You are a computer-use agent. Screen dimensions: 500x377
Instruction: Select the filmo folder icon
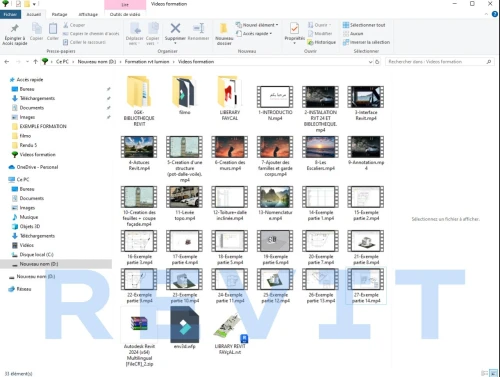[184, 91]
